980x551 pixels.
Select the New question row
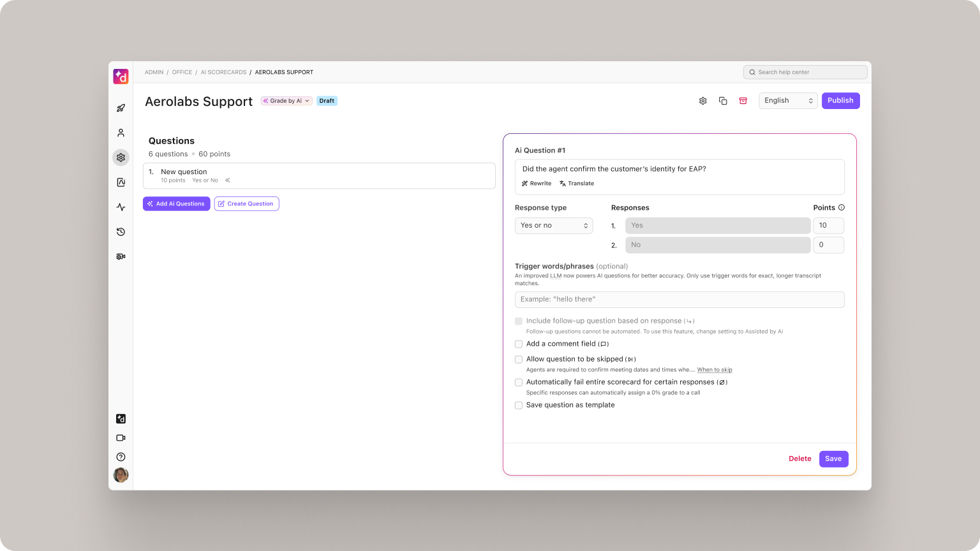coord(319,176)
